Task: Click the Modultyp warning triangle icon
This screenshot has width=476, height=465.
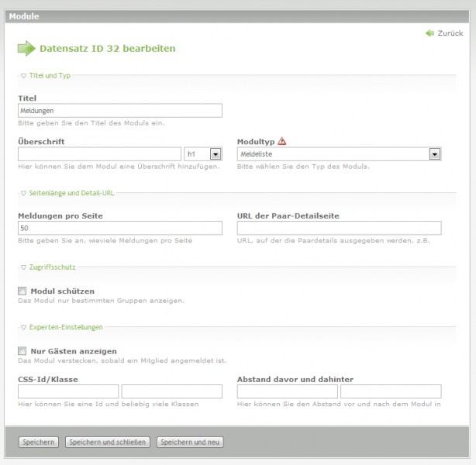Action: pyautogui.click(x=282, y=141)
